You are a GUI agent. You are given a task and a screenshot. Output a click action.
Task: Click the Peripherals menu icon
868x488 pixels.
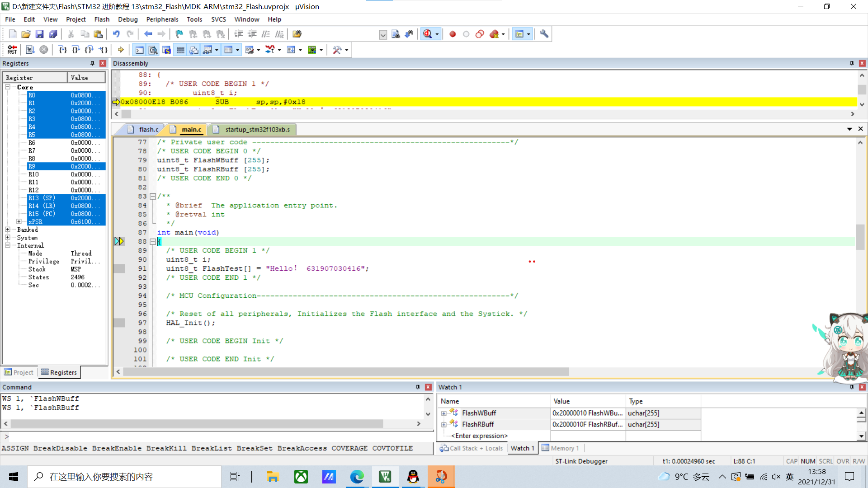coord(161,19)
